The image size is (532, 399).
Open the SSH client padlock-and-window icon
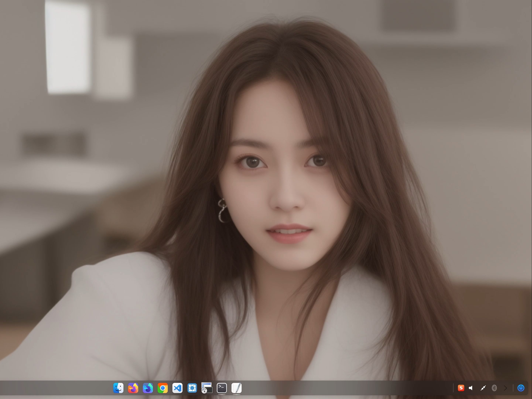pos(207,388)
